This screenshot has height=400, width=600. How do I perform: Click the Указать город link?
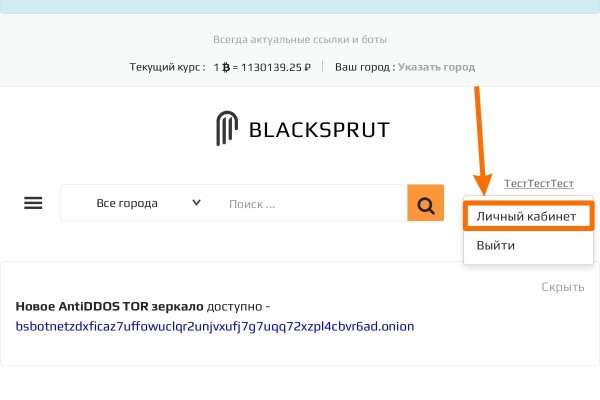(x=436, y=68)
